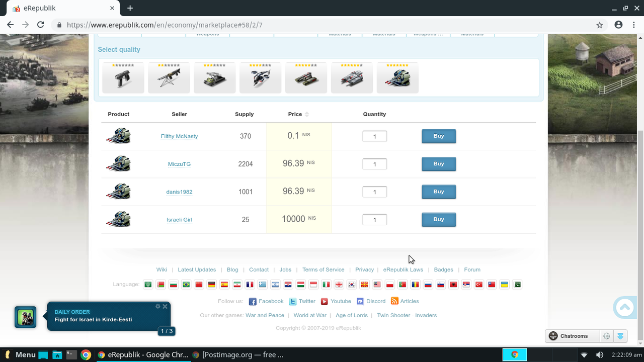The width and height of the screenshot is (644, 362).
Task: Open seller danis1982 profile
Action: point(179,192)
